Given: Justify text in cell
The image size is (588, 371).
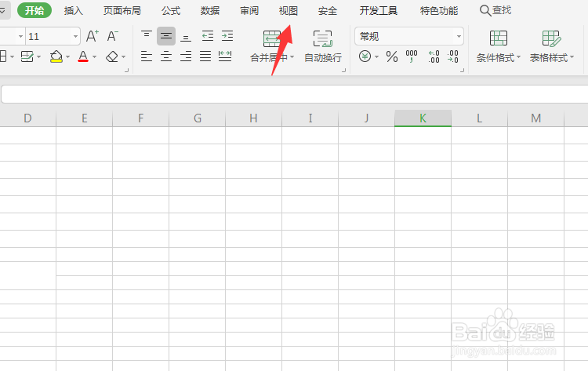Looking at the screenshot, I should (205, 56).
